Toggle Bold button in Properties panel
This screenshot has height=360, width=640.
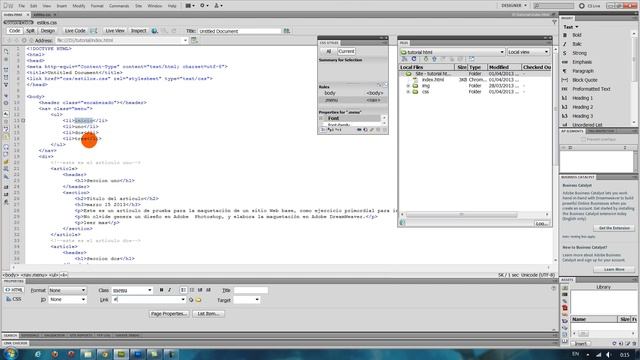161,290
